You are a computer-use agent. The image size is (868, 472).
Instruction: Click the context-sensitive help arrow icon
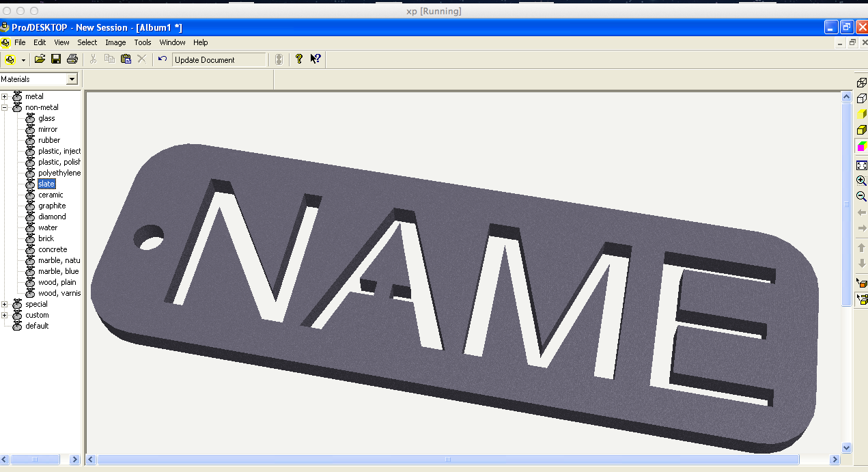314,59
